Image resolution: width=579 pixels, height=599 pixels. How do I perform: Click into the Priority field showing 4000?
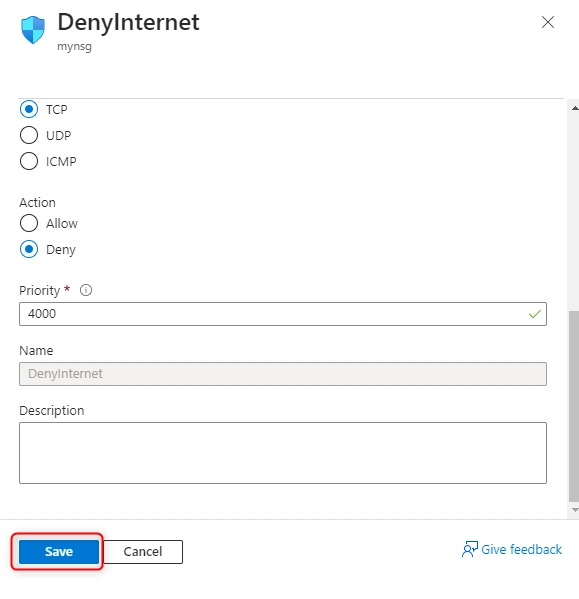283,314
